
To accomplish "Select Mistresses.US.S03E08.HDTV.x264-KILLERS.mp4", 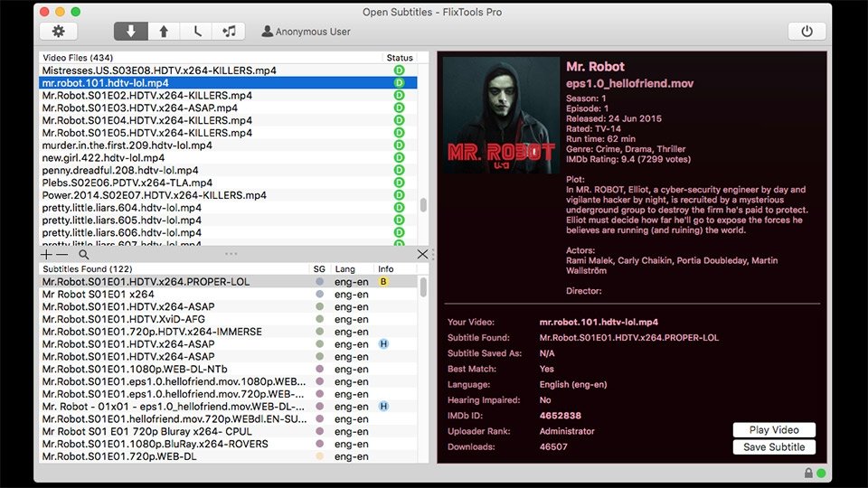I will point(228,70).
